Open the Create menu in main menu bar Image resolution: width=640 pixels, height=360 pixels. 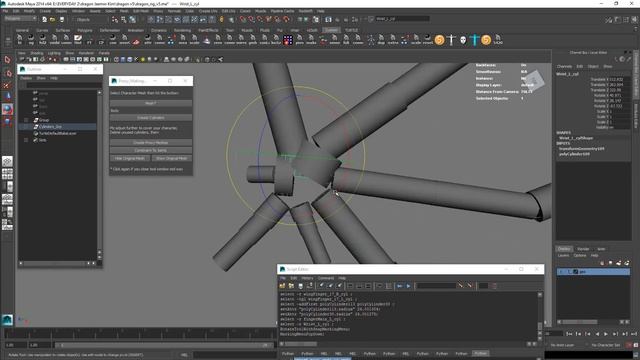pos(45,11)
